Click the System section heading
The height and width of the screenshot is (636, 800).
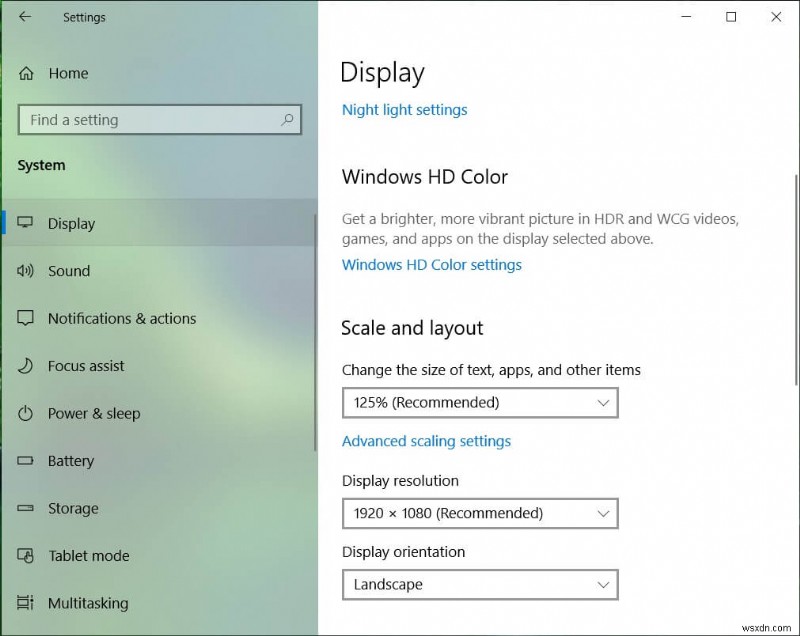coord(41,165)
